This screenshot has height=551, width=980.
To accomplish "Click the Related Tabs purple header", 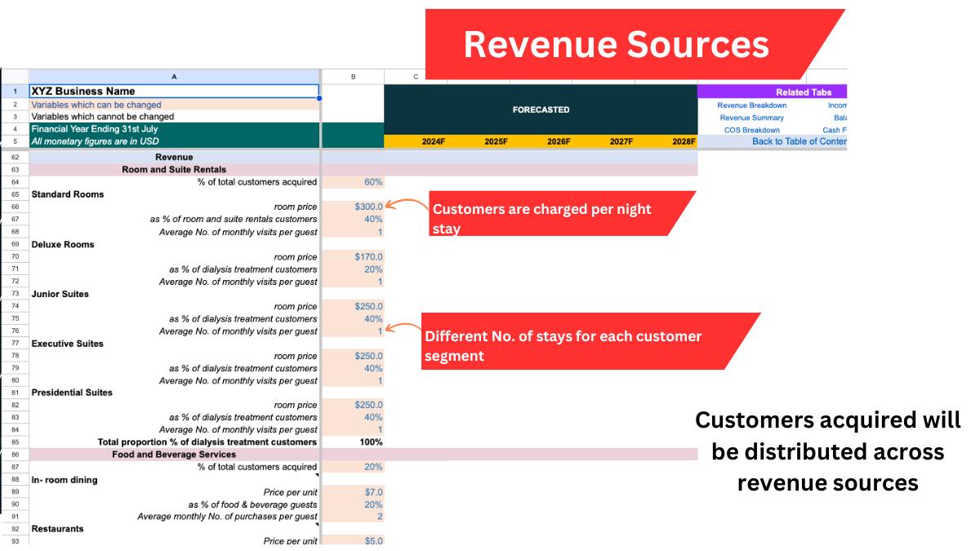I will pyautogui.click(x=773, y=92).
